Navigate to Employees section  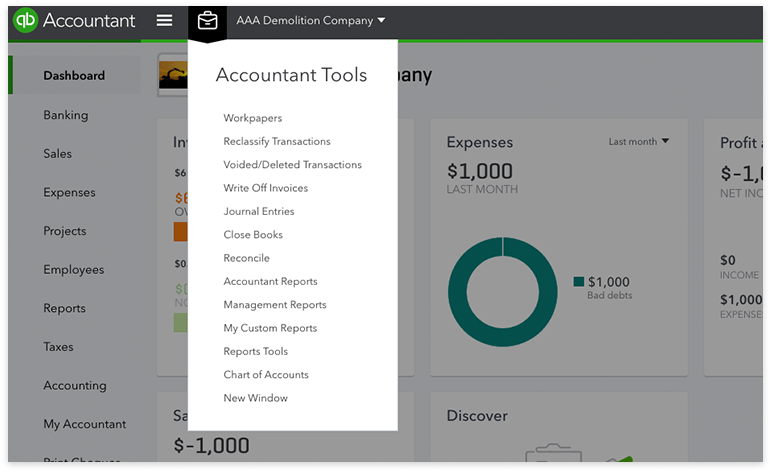tap(73, 269)
